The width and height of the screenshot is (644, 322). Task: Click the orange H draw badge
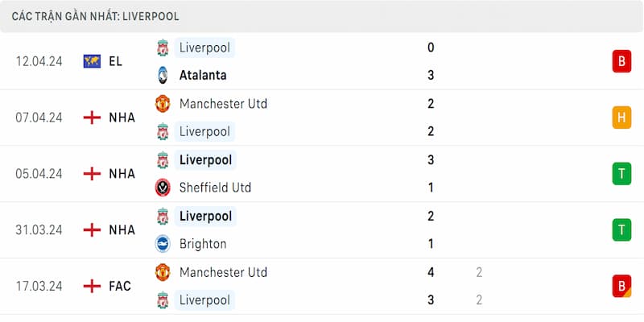click(621, 118)
